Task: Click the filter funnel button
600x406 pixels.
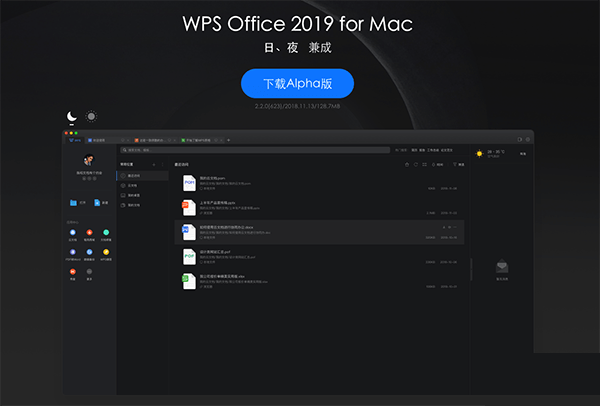Action: pyautogui.click(x=454, y=164)
